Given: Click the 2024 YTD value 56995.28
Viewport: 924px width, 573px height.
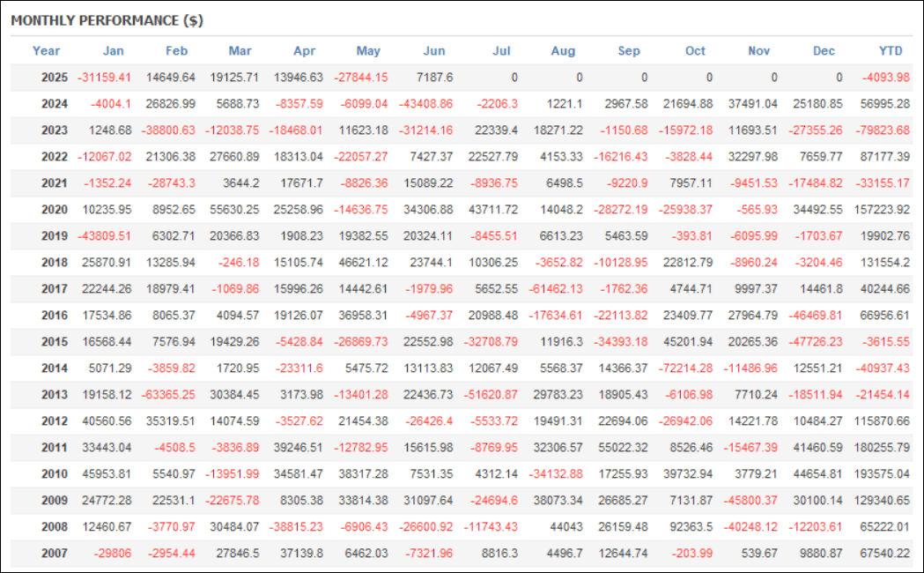Looking at the screenshot, I should (885, 104).
